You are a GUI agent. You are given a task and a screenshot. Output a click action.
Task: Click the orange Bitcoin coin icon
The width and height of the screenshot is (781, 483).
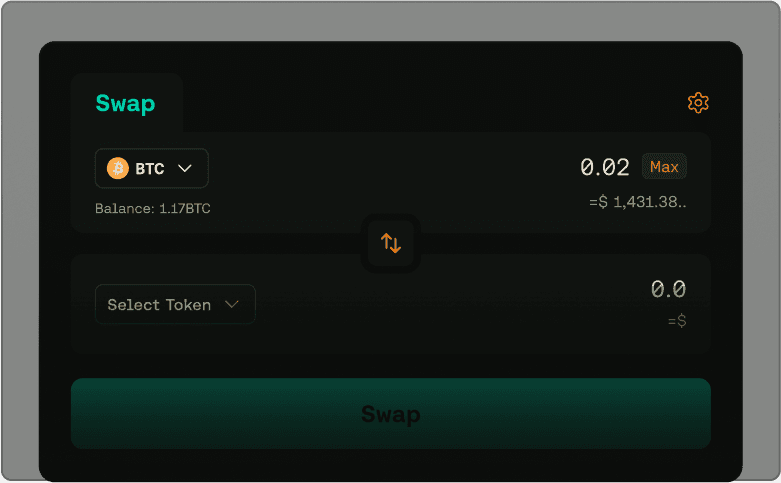click(118, 168)
